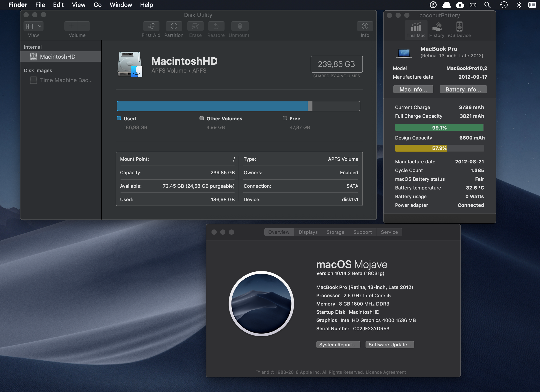Open Spotlight search in the menu bar
Screen dimensions: 540x392
487,5
